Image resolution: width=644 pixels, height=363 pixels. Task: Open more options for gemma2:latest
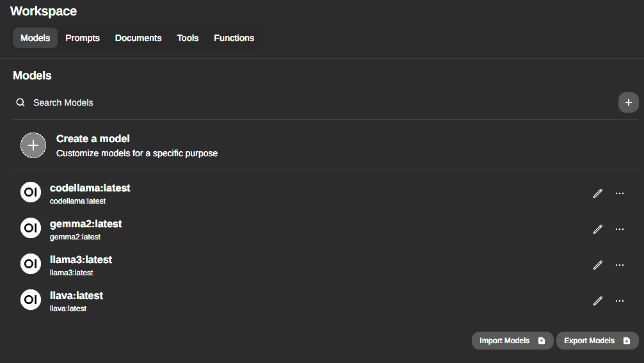coord(620,229)
